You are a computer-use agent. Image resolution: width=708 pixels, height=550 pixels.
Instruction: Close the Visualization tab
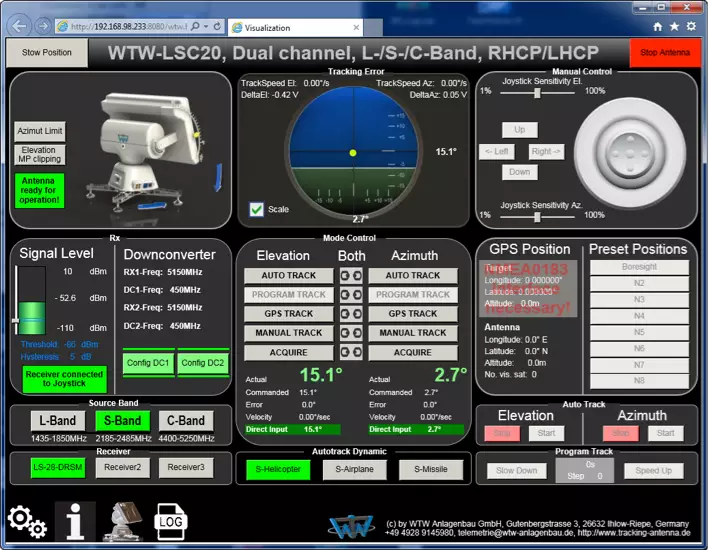356,28
